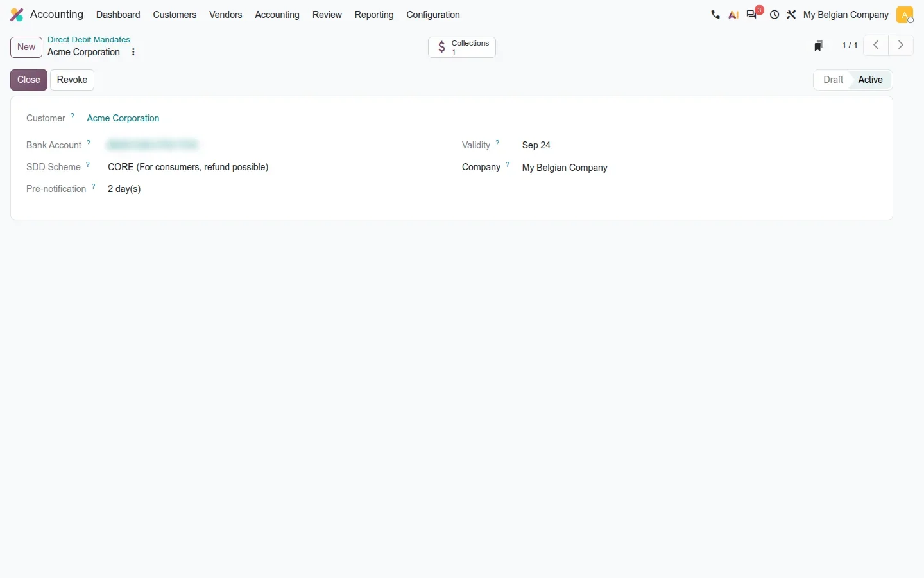Show help tooltip for Pre-notification field
924x578 pixels.
click(94, 187)
